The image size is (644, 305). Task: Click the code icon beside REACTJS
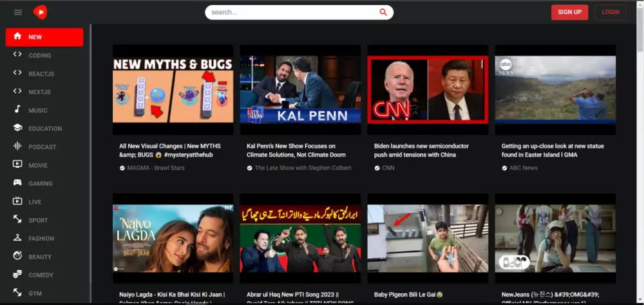point(17,73)
